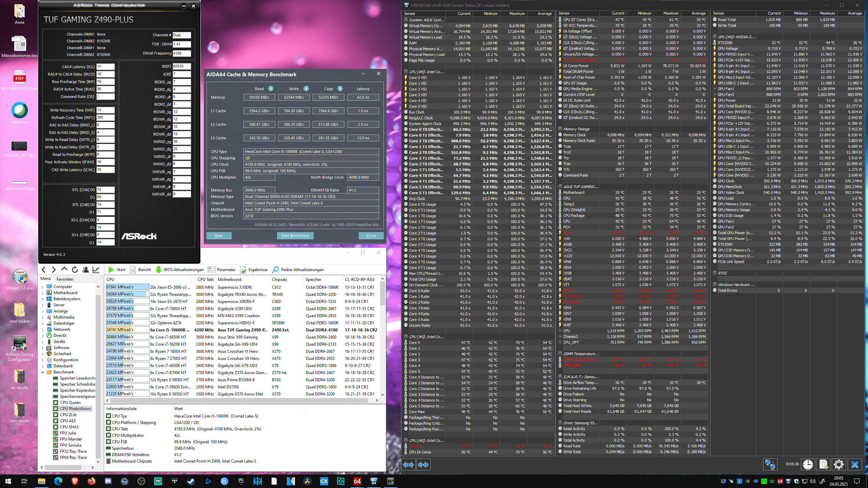Viewport: 868px width, 488px height.
Task: Click HWiNFO log file sheet icon
Action: 824,464
